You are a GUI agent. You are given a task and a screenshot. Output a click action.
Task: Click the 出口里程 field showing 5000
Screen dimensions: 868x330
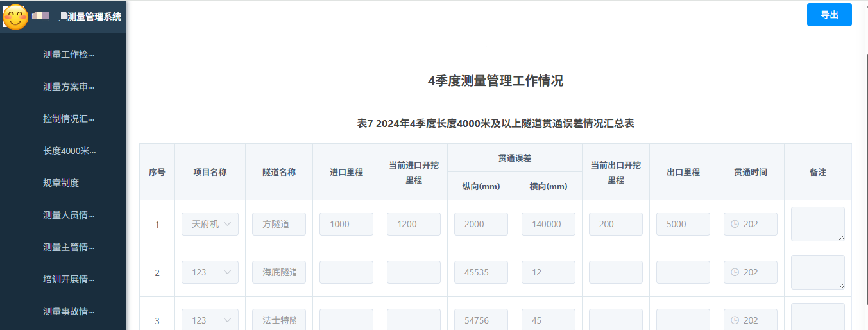coord(683,224)
